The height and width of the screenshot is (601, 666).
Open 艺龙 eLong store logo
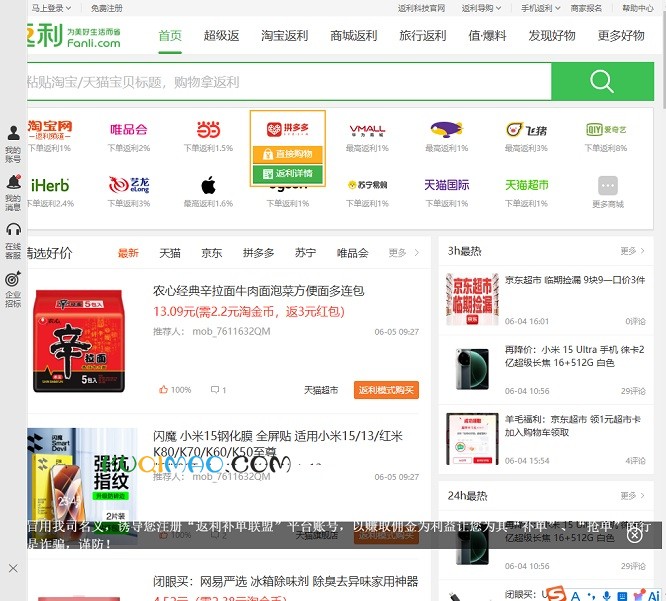129,185
